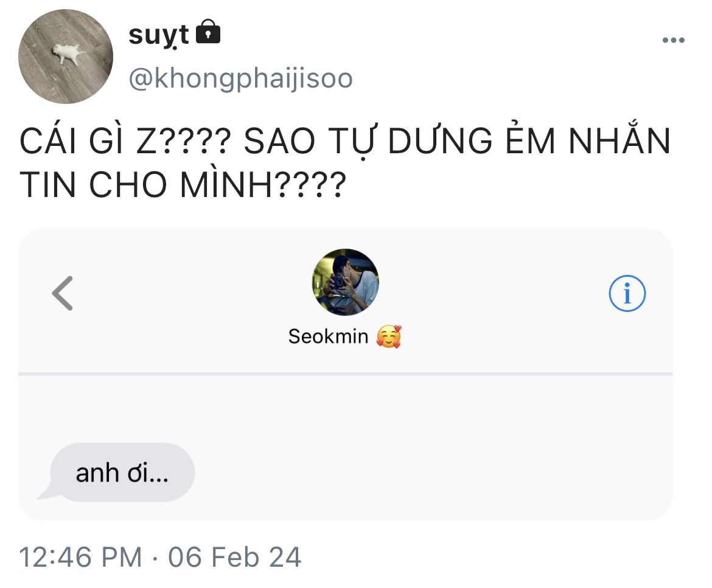712x588 pixels.
Task: Click the display name suyt
Action: tap(159, 35)
